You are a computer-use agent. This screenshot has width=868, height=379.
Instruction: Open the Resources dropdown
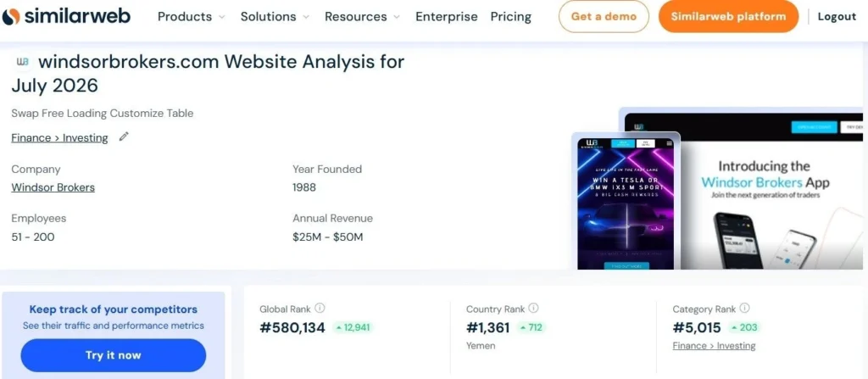(x=362, y=17)
